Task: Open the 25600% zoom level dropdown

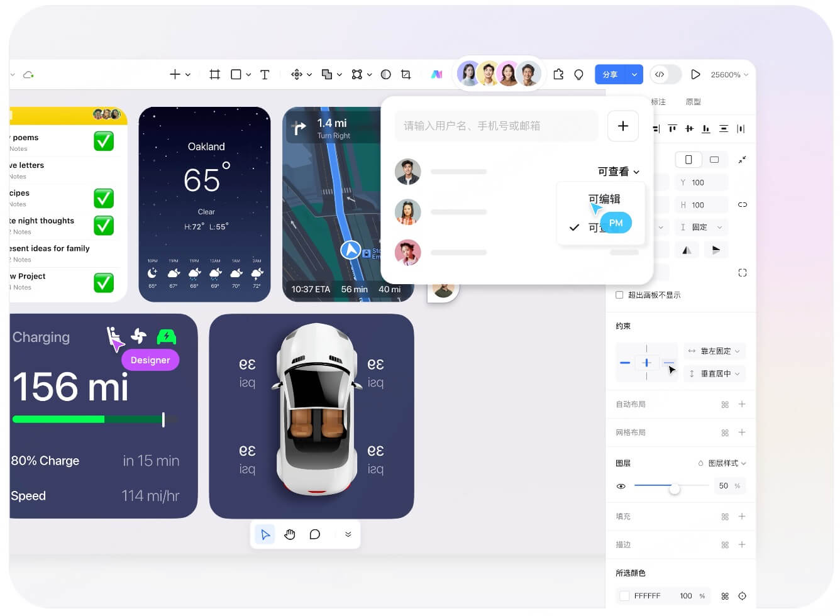Action: [729, 75]
